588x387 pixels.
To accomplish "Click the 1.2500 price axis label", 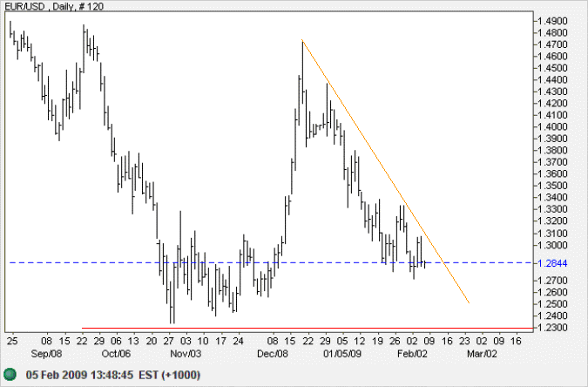I will (552, 303).
